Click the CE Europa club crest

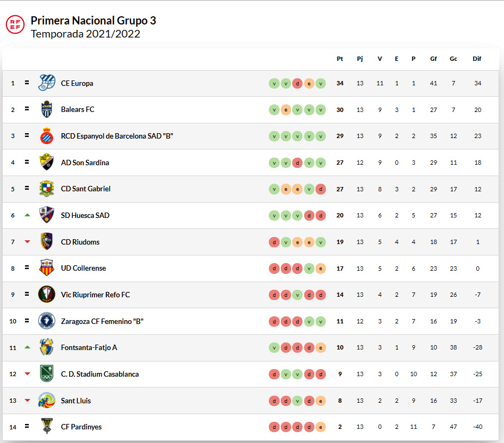[47, 83]
